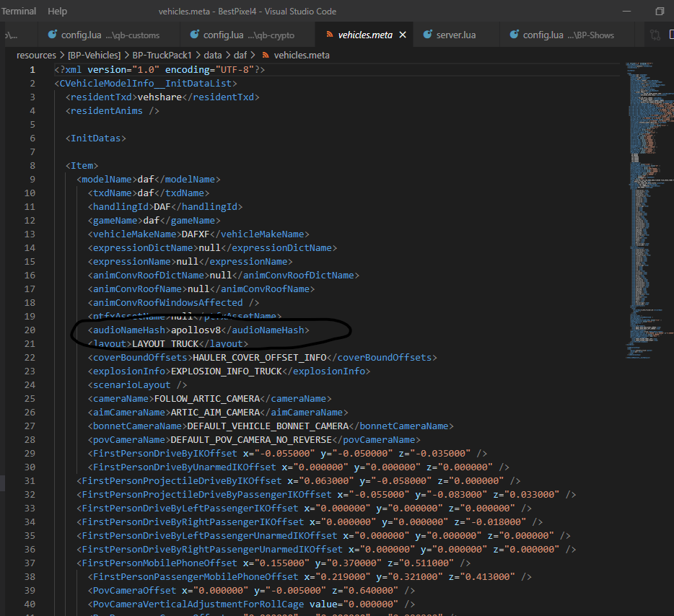674x616 pixels.
Task: Click the DAFXF vehicleMakeName value
Action: coord(196,234)
